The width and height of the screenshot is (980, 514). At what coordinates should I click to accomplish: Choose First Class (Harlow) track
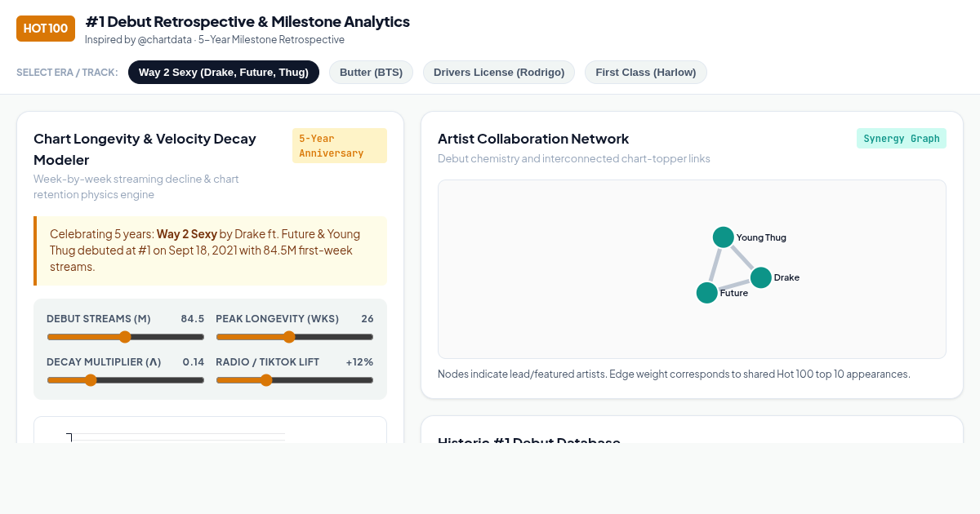646,72
